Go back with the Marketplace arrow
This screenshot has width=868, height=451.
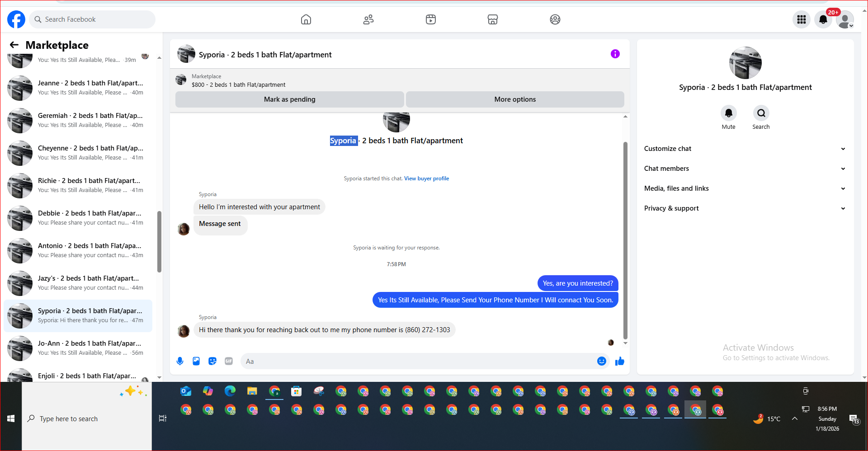tap(14, 45)
